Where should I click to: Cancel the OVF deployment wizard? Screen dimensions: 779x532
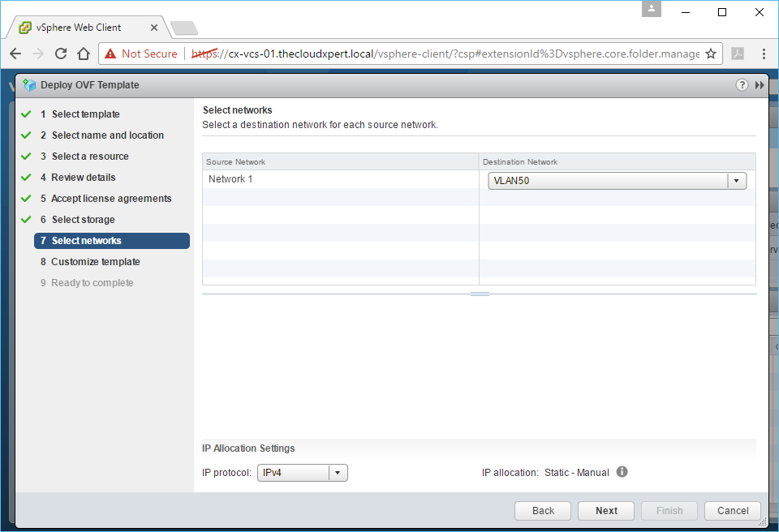coord(733,511)
